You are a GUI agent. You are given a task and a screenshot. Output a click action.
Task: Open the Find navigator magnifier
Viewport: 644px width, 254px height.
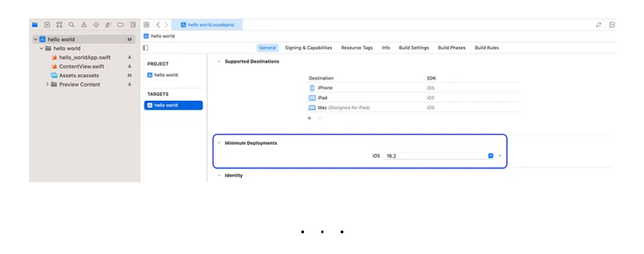71,25
